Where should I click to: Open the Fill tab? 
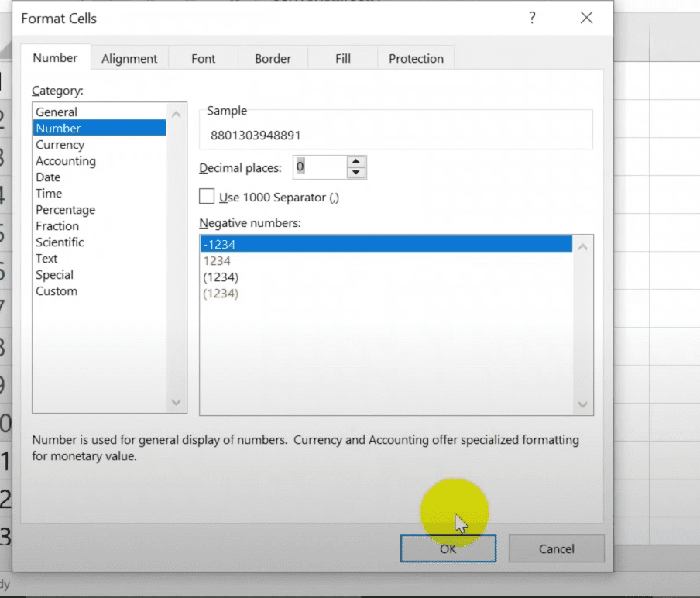343,59
